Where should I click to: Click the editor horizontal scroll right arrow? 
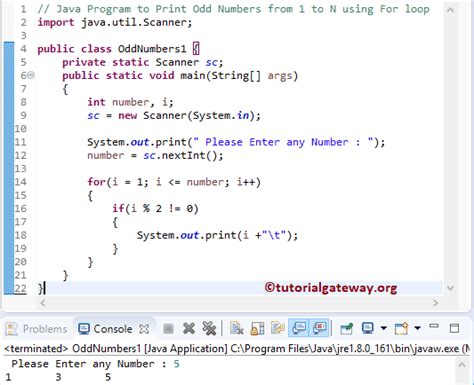[435, 303]
